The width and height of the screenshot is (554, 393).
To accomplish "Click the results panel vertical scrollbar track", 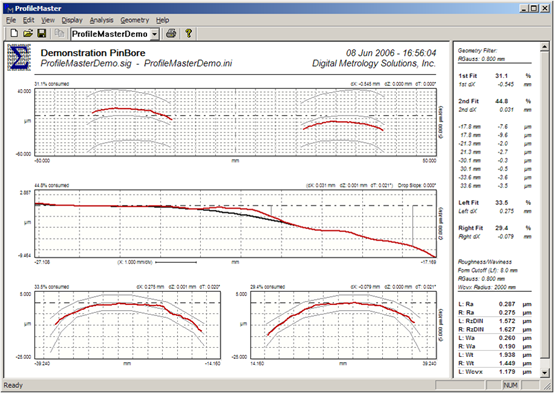I will click(x=545, y=210).
